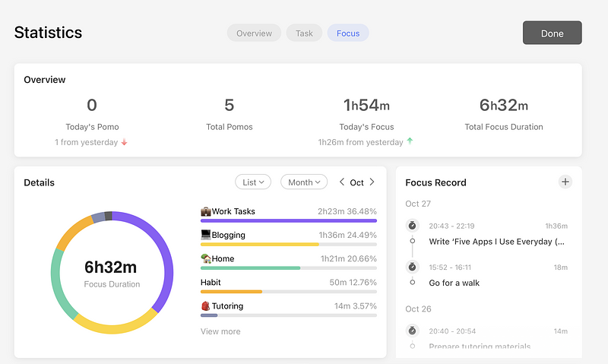Select the Focus tab
Screen dimensions: 608x364
[348, 33]
